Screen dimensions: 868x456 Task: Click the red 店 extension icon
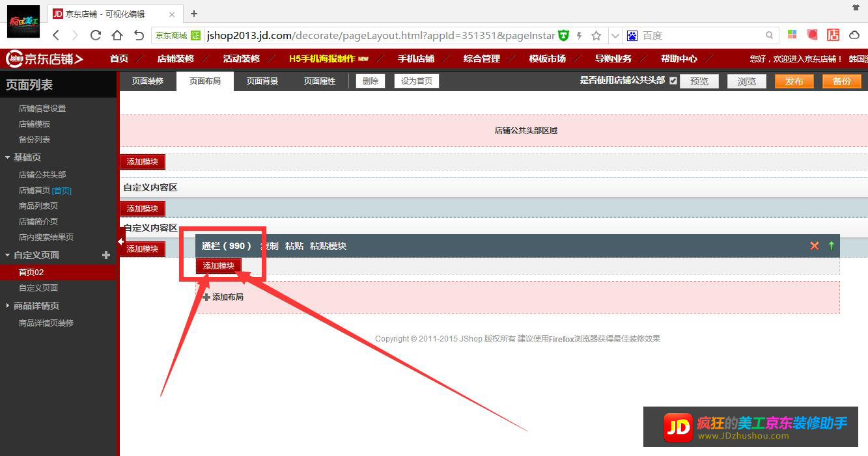833,35
